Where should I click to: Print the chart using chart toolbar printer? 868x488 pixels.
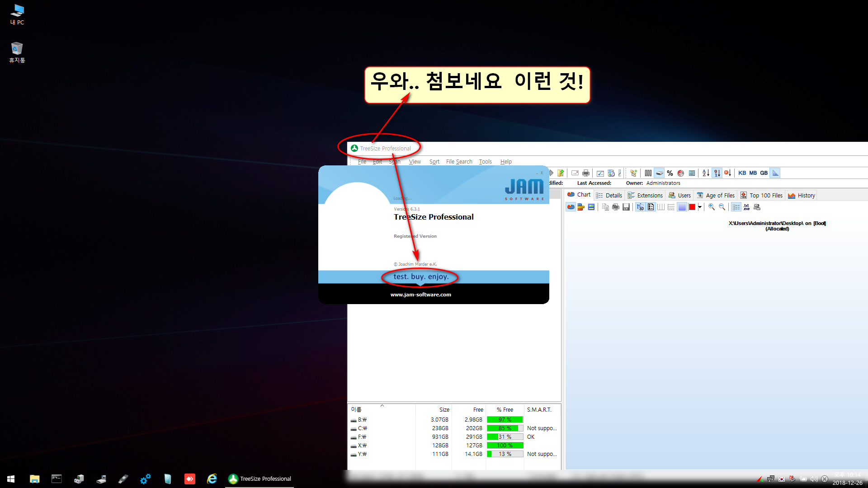[x=616, y=207]
